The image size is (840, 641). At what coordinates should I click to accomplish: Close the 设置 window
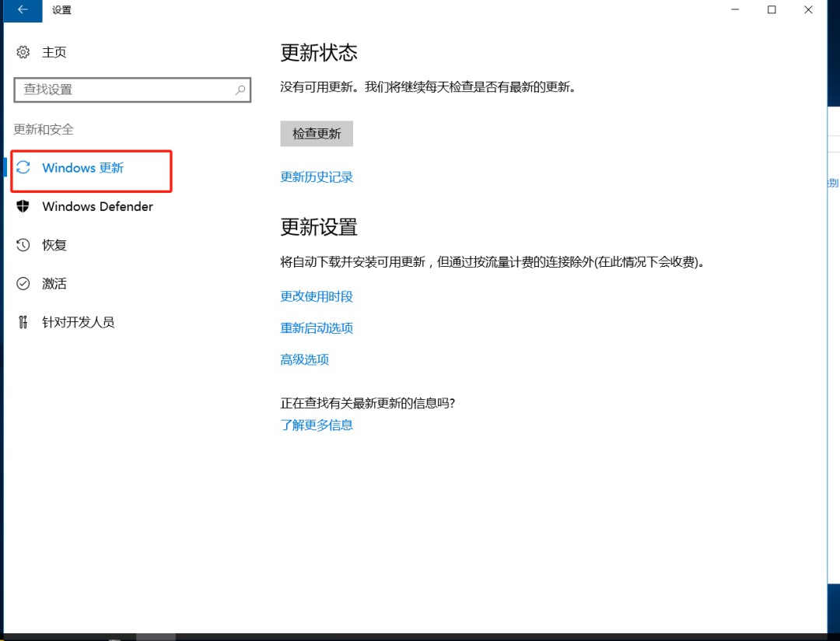(809, 10)
